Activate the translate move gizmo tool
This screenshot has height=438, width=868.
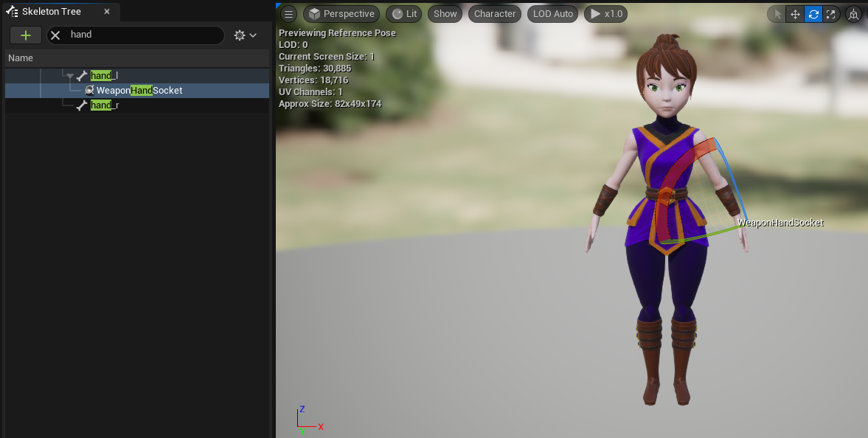[x=795, y=15]
